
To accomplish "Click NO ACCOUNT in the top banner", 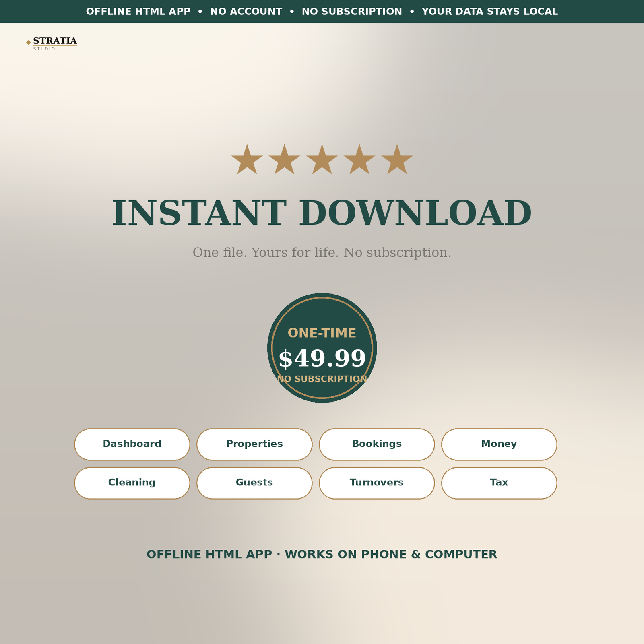I will 246,12.
